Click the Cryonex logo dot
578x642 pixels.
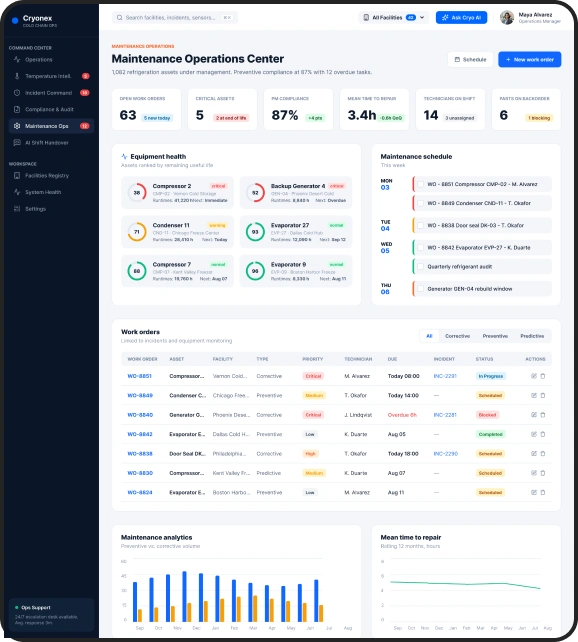15,20
